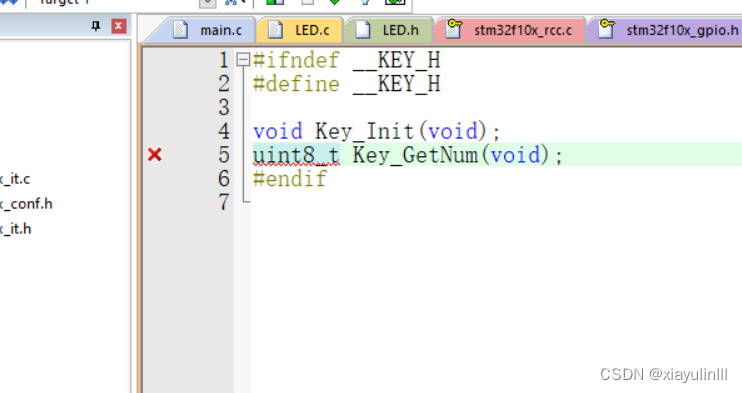Click Key_GetNum on line 5
The height and width of the screenshot is (393, 742).
[x=415, y=155]
